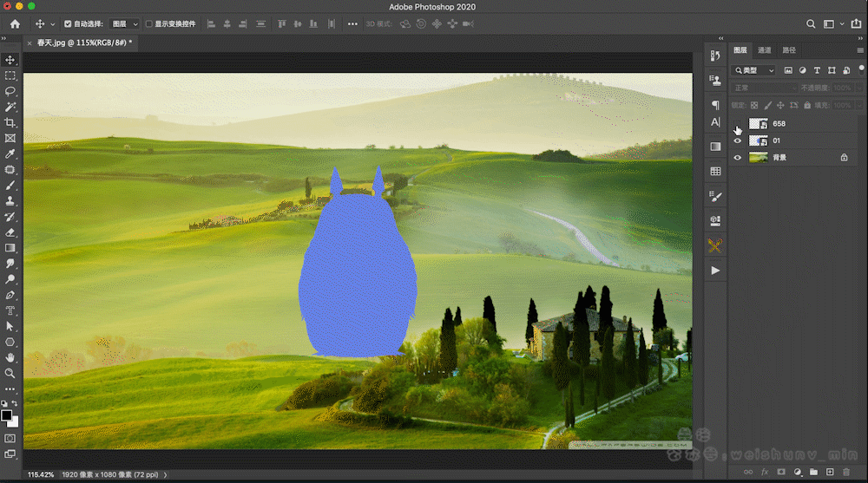Screen dimensions: 868x483
Task: Toggle lock transparent pixels
Action: (x=754, y=105)
